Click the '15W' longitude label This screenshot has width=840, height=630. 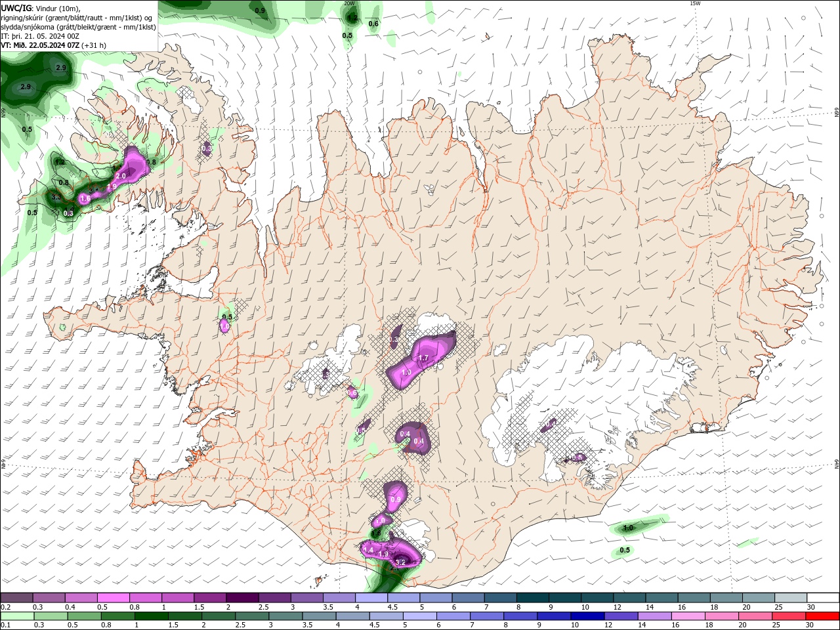(x=695, y=3)
